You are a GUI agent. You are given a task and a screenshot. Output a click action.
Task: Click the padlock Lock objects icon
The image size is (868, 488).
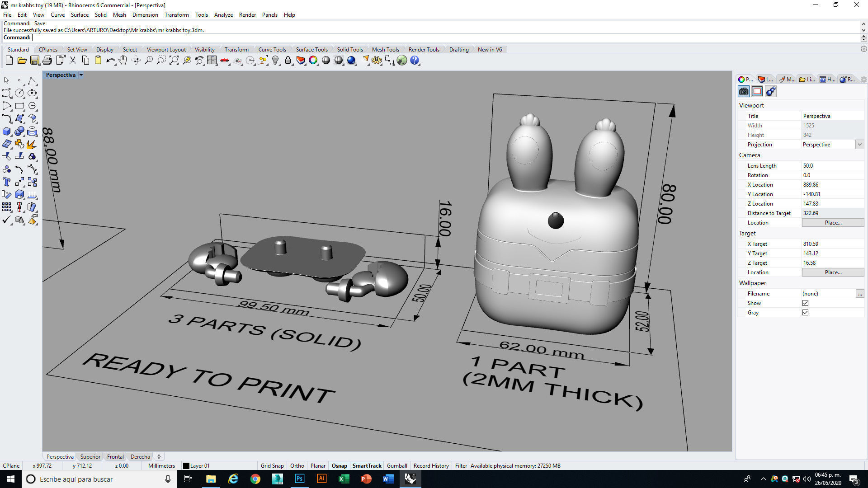tap(288, 60)
